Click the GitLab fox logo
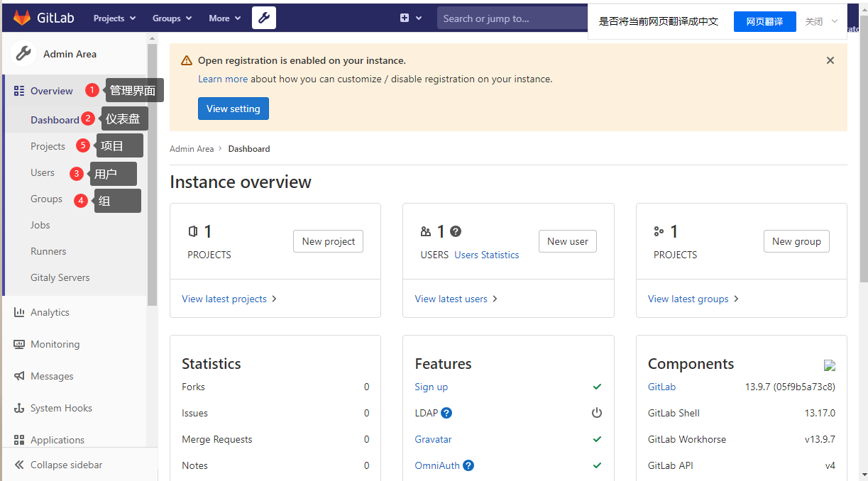The height and width of the screenshot is (481, 868). click(x=22, y=18)
